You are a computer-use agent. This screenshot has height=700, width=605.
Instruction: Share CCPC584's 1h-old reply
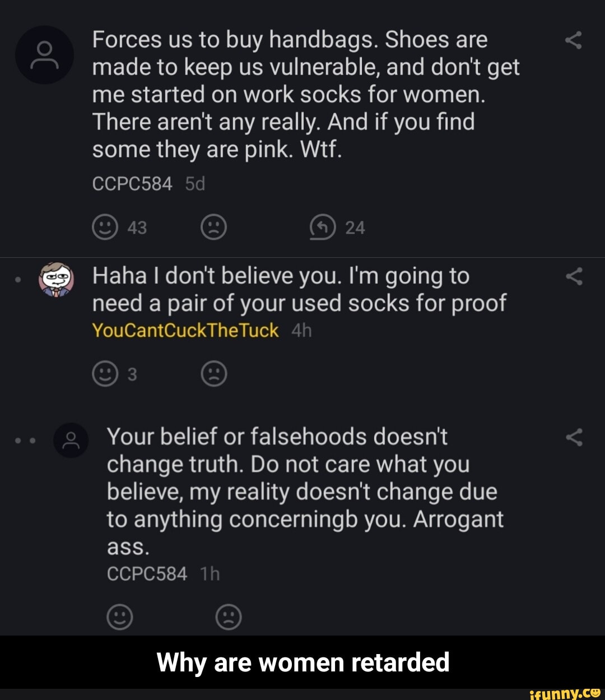(x=574, y=437)
